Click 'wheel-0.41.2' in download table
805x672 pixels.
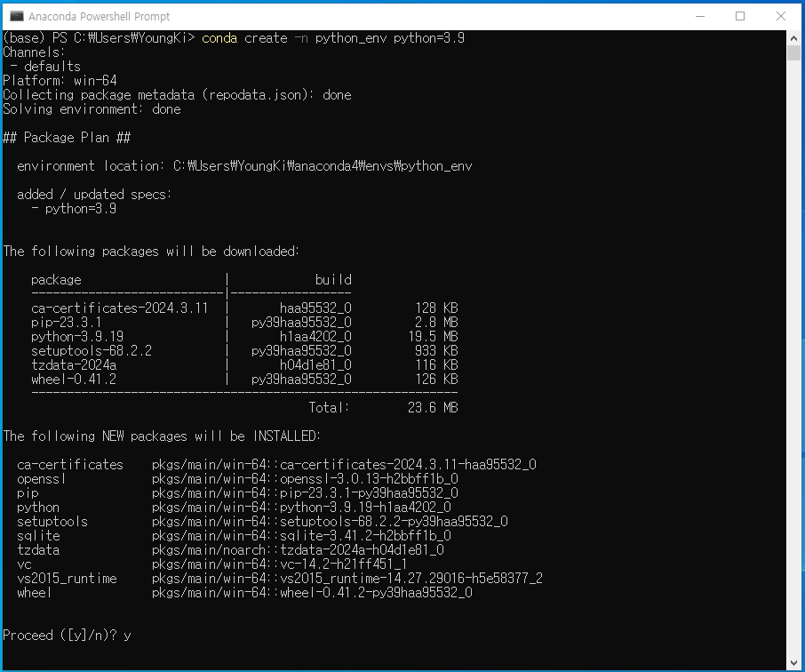(x=74, y=380)
